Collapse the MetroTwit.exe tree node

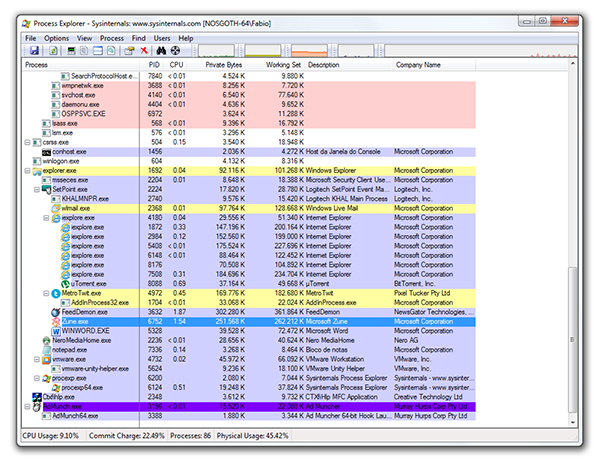(46, 293)
